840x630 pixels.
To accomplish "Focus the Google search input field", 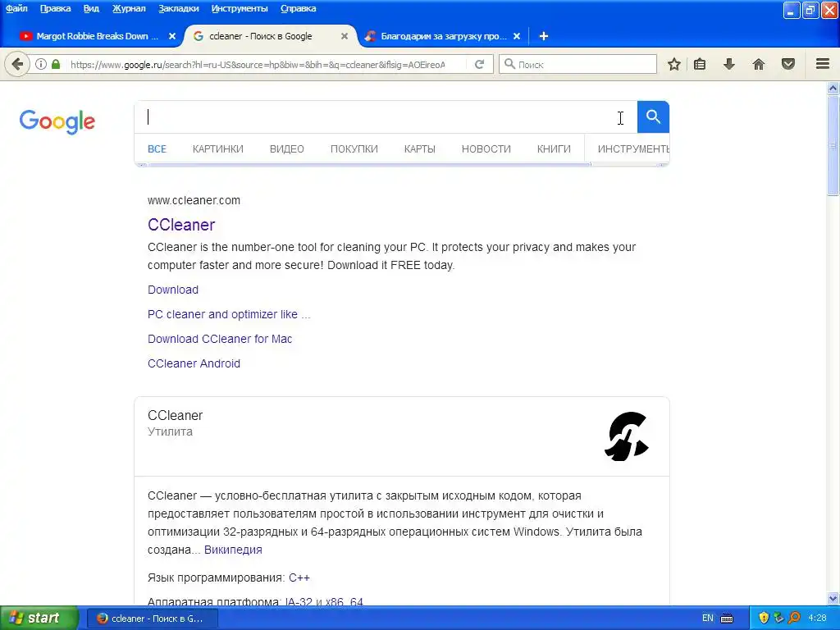I will [x=386, y=116].
